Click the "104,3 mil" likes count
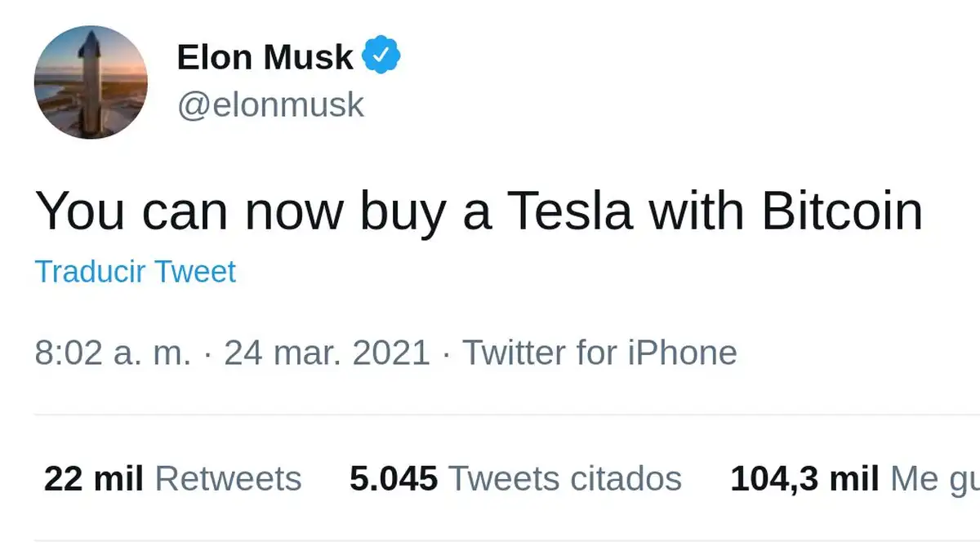The height and width of the screenshot is (551, 980). pos(804,478)
